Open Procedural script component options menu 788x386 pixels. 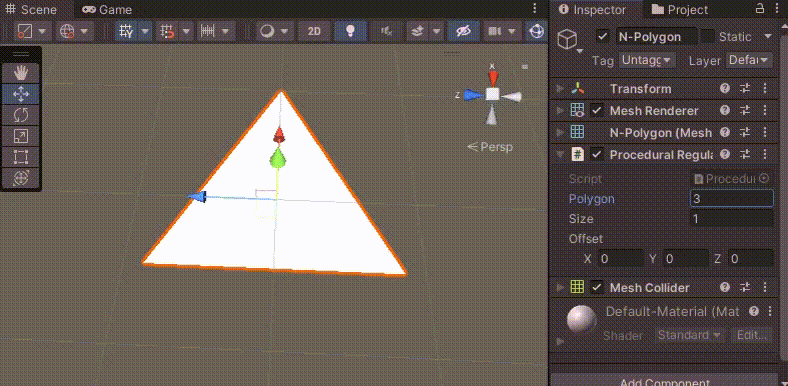[765, 155]
